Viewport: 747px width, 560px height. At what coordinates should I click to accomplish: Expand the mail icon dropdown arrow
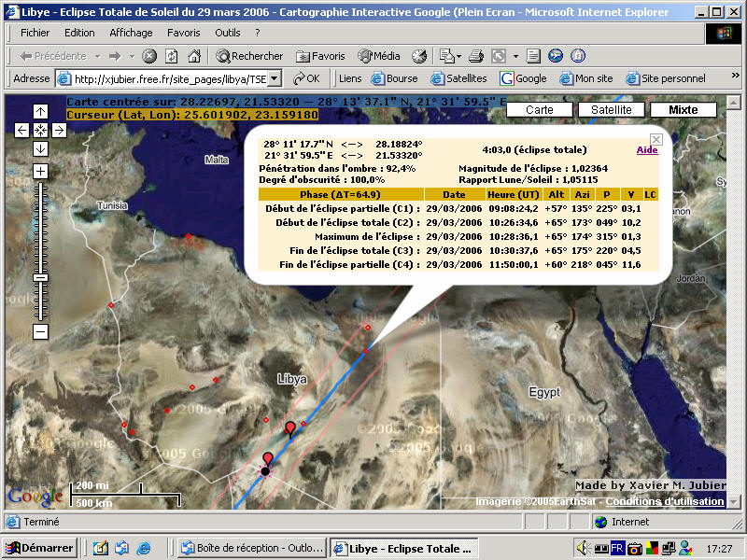click(458, 56)
